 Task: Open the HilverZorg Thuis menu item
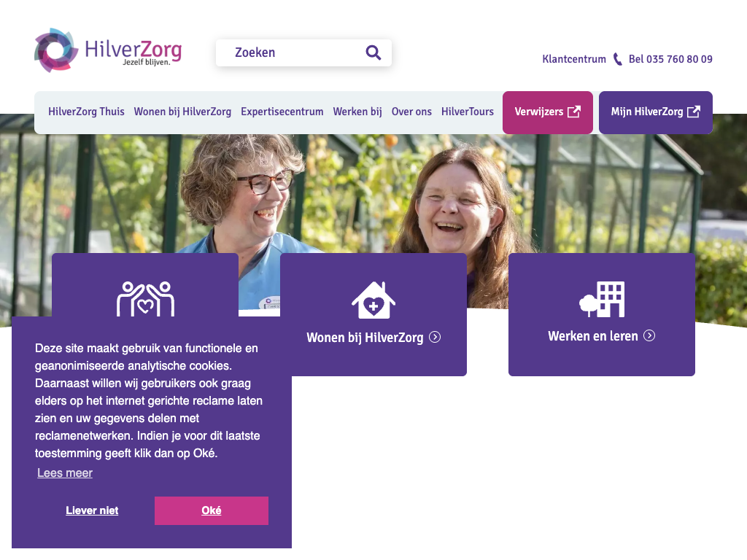pos(86,112)
